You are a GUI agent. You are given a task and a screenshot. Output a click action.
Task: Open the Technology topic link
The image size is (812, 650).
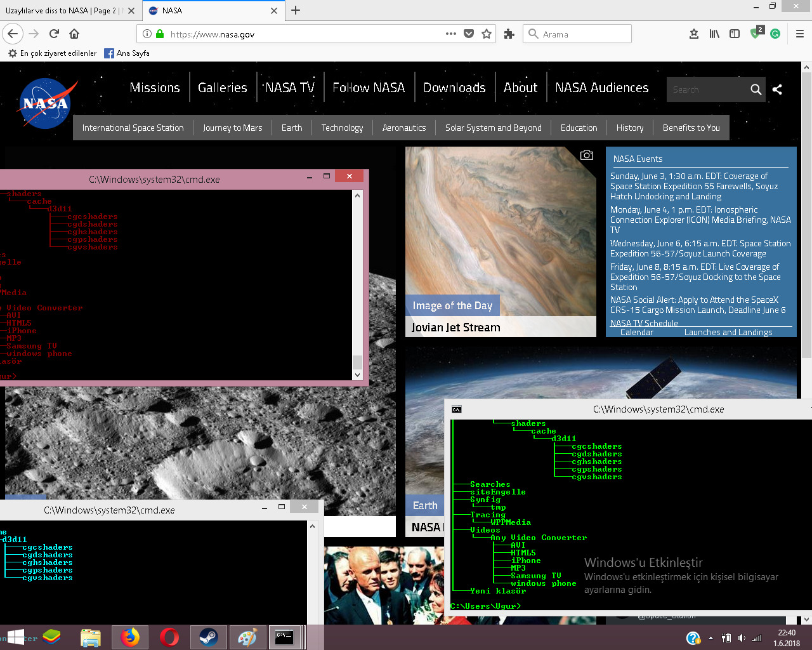[342, 128]
